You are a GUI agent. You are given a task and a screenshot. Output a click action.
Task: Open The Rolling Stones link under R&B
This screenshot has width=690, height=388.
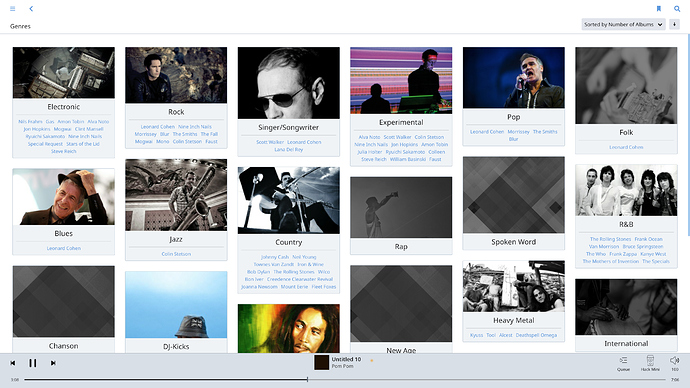coord(610,239)
